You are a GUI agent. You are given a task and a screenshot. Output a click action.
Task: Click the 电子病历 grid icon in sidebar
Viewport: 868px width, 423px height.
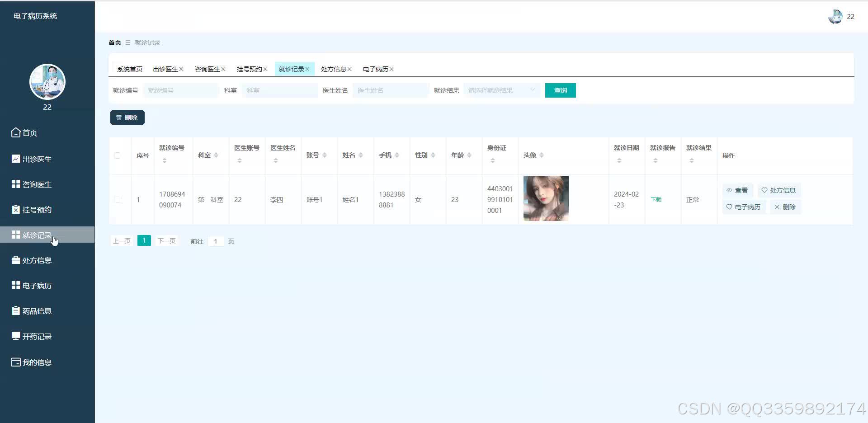click(16, 285)
